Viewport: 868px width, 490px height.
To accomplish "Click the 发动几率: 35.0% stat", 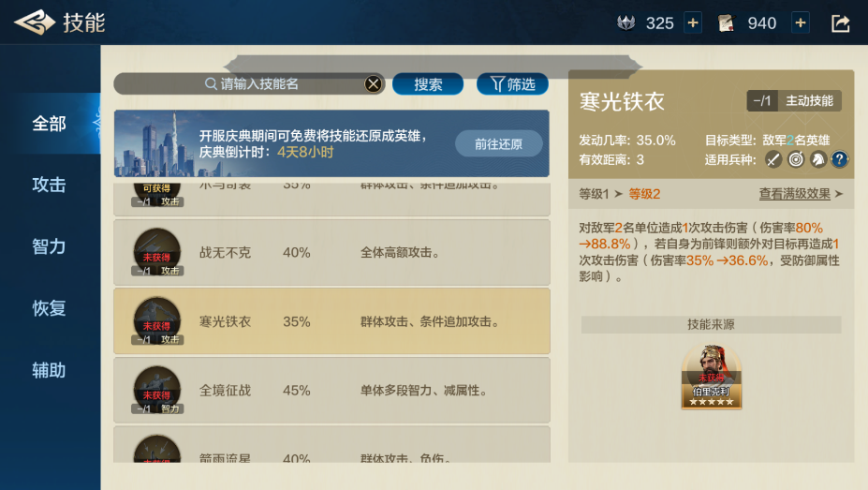I will click(627, 141).
